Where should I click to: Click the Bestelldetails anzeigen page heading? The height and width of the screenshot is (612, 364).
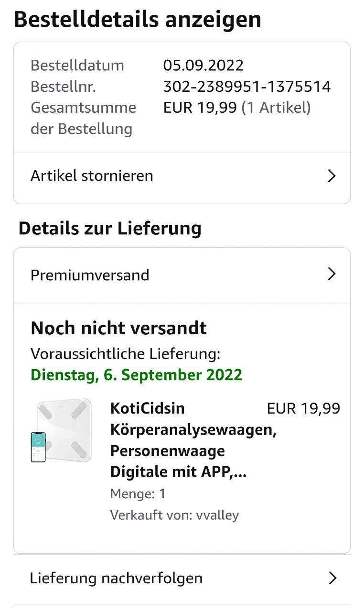(138, 20)
